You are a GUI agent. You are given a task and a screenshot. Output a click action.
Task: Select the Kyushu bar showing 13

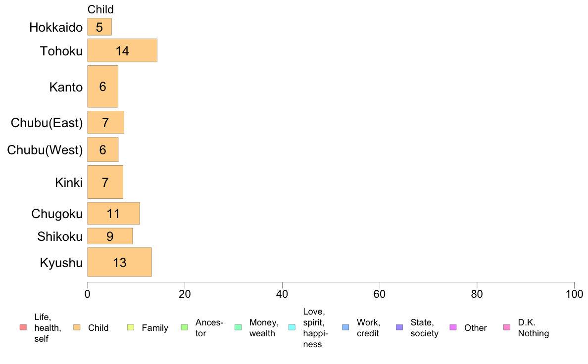119,262
